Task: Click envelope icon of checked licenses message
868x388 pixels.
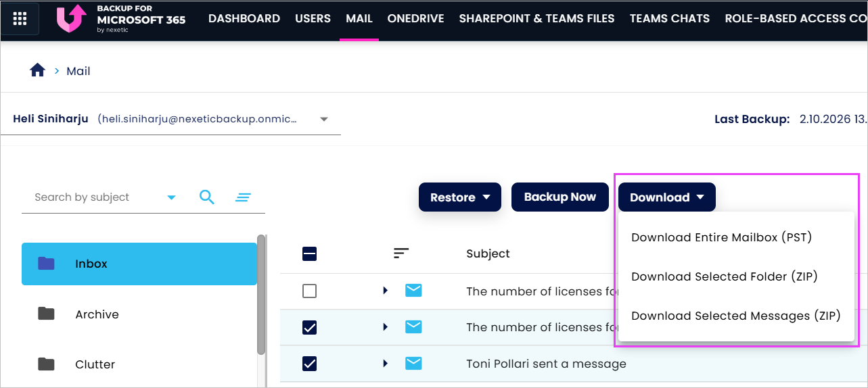Action: (413, 327)
